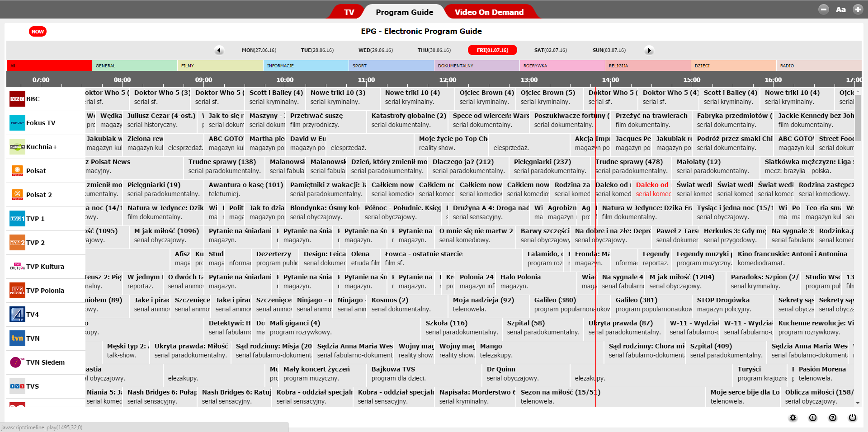Select the TVS channel logo

pos(17,386)
